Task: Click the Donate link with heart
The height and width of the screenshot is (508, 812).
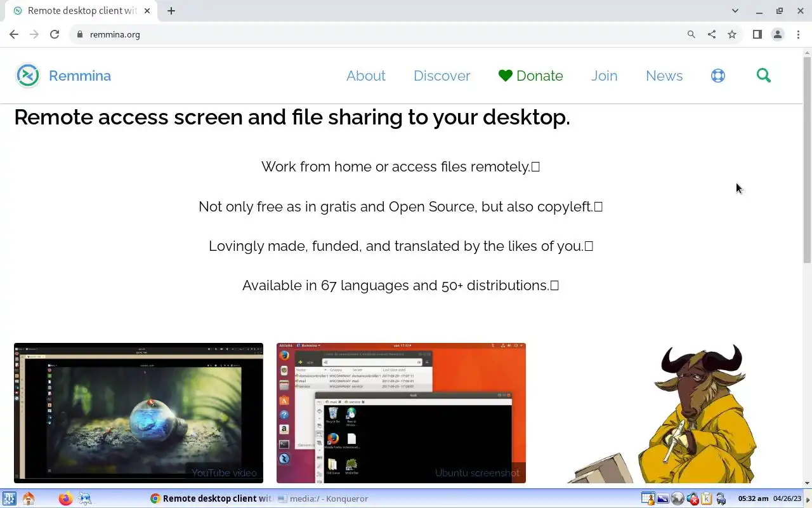Action: click(x=530, y=76)
